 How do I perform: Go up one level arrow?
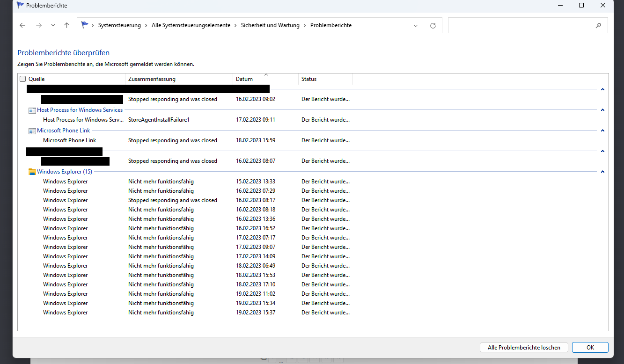pyautogui.click(x=66, y=25)
